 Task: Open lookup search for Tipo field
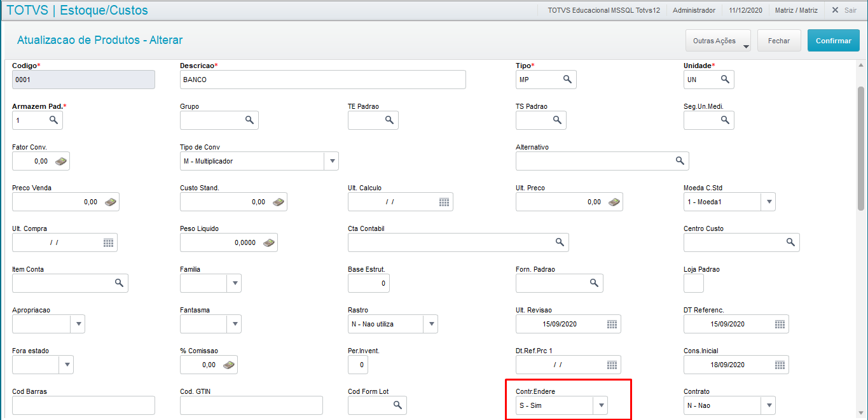(567, 80)
